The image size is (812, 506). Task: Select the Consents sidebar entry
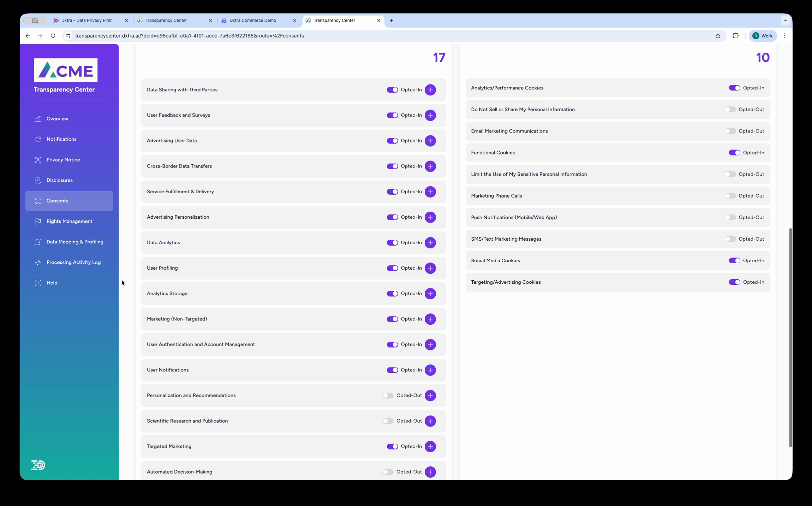coord(57,201)
